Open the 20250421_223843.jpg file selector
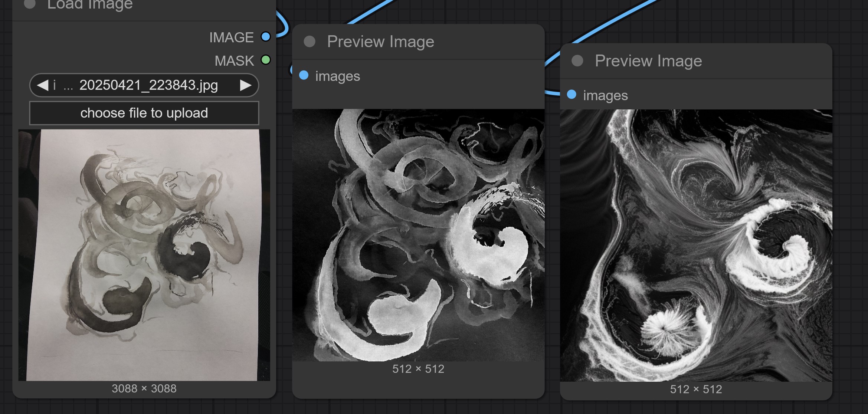Viewport: 868px width, 414px height. [x=144, y=85]
